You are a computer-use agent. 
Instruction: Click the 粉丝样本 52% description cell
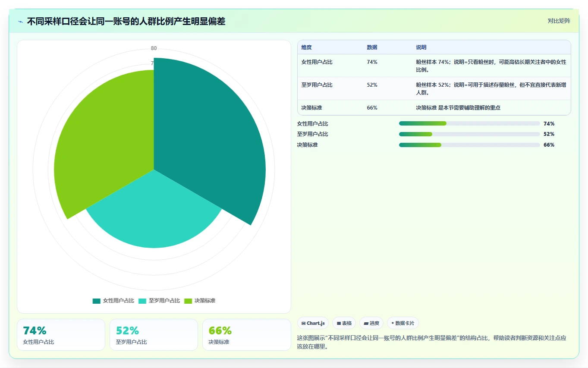coord(491,88)
